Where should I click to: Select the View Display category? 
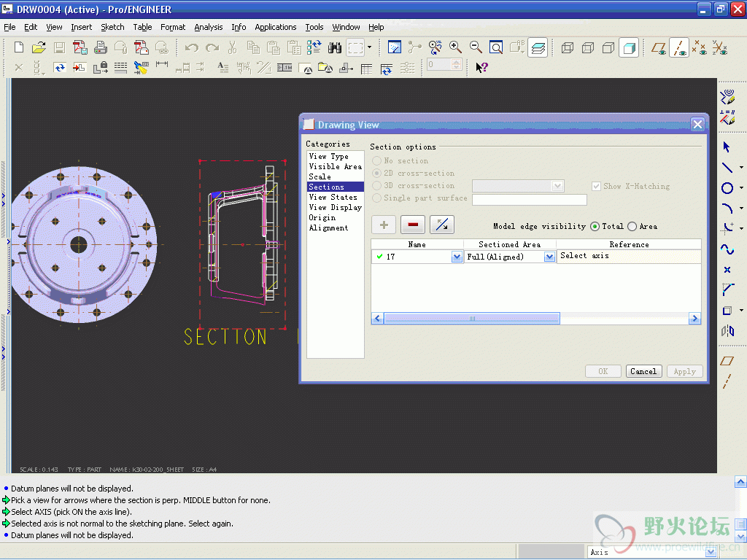336,208
